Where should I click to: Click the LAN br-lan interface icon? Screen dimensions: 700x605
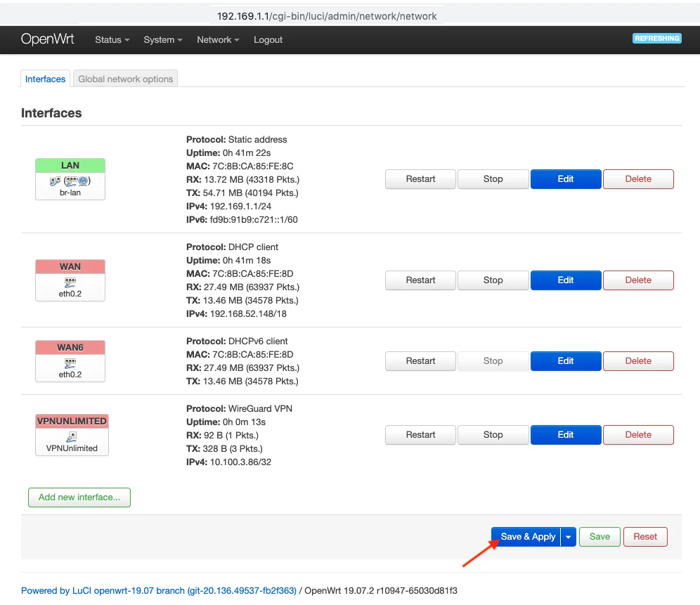click(70, 181)
